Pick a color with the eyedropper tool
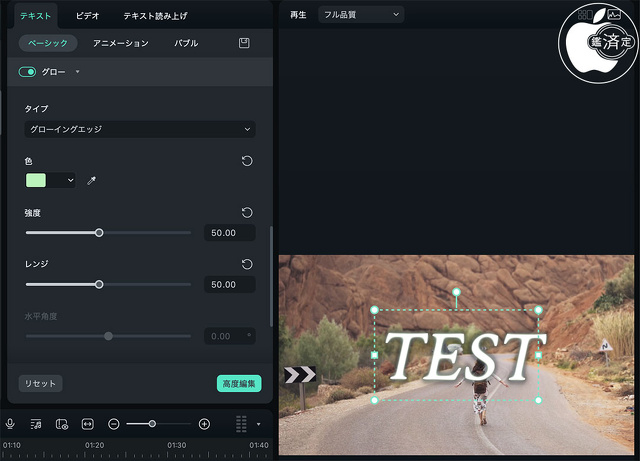The width and height of the screenshot is (640, 461). (x=91, y=181)
